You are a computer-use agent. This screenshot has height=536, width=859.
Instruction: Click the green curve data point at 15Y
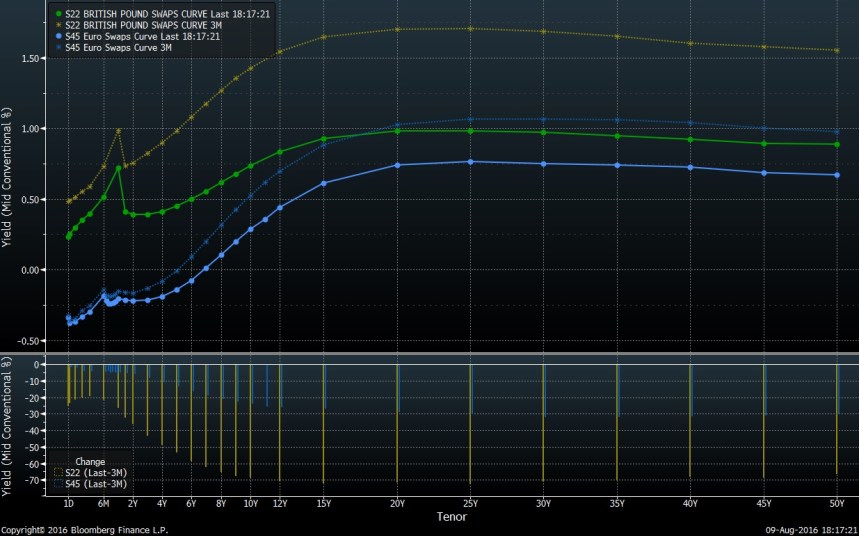click(x=324, y=139)
